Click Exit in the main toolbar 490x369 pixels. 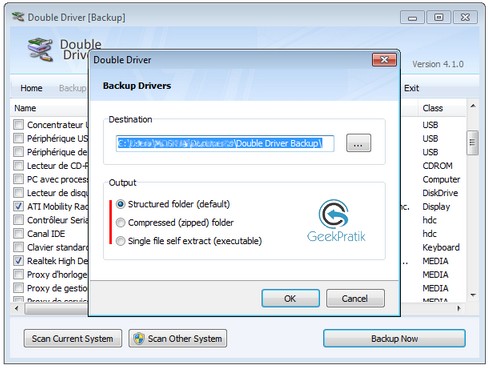[411, 88]
